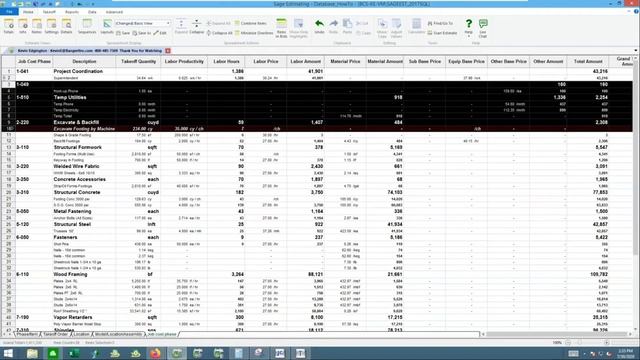This screenshot has height=360, width=640.
Task: Click the Collapse level icon
Action: pos(197,26)
